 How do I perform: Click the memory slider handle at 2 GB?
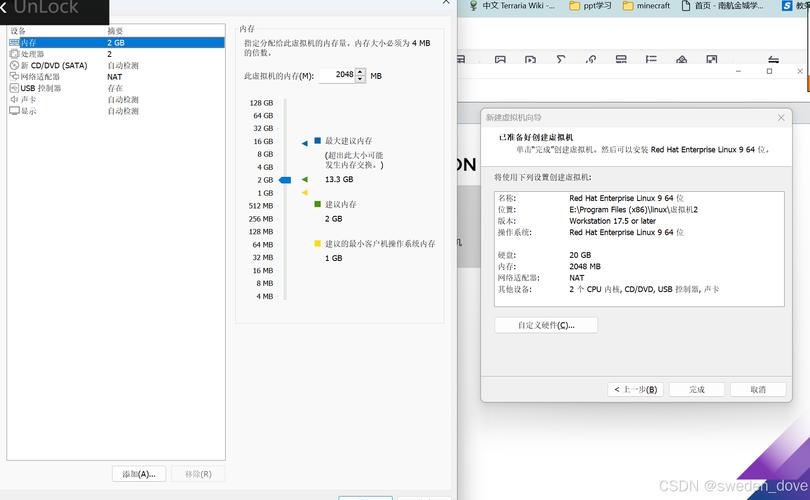[x=284, y=180]
